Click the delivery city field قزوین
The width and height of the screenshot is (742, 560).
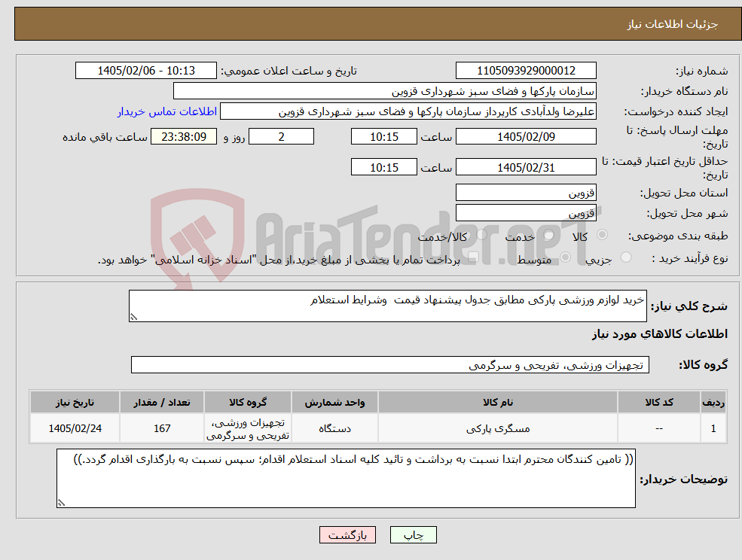click(526, 213)
